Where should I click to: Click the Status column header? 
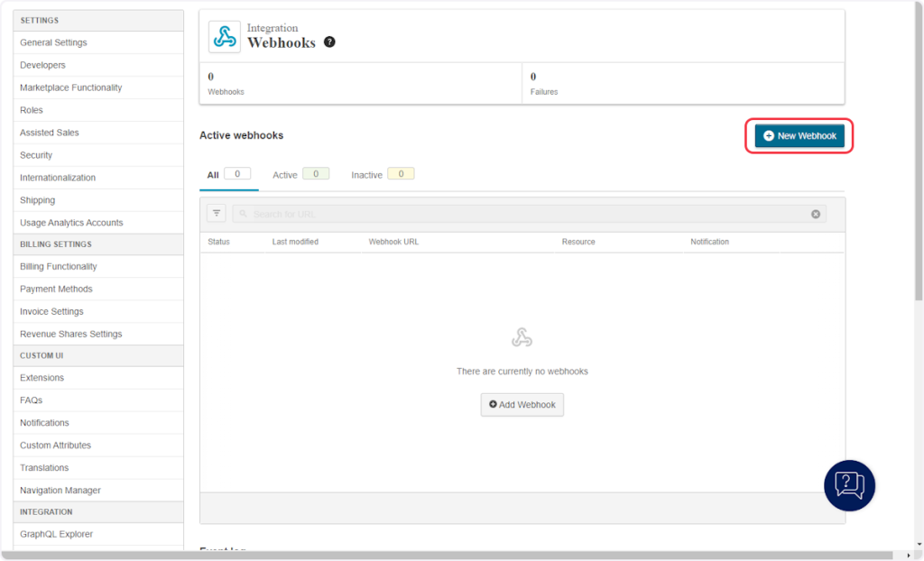tap(218, 242)
